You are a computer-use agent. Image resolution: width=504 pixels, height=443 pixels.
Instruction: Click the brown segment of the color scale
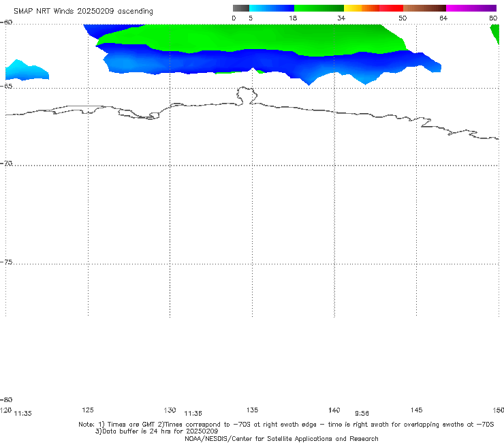[424, 8]
